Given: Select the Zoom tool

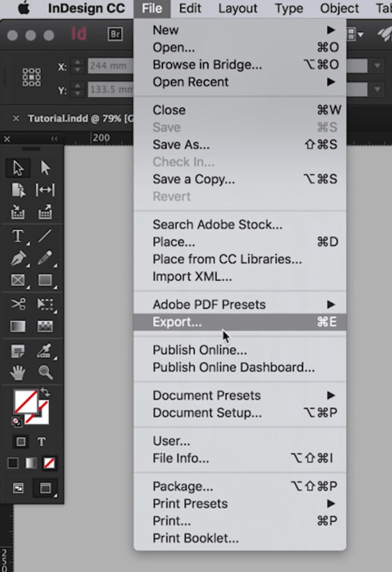Looking at the screenshot, I should coord(45,372).
